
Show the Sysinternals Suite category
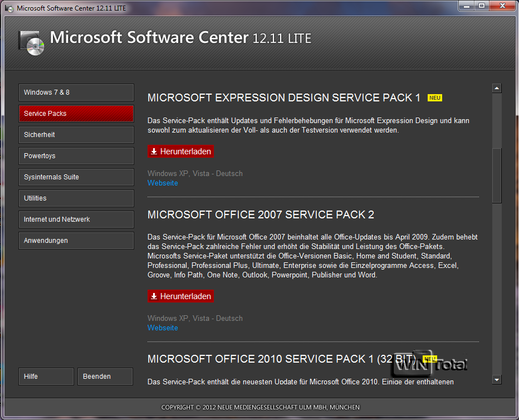pos(76,177)
